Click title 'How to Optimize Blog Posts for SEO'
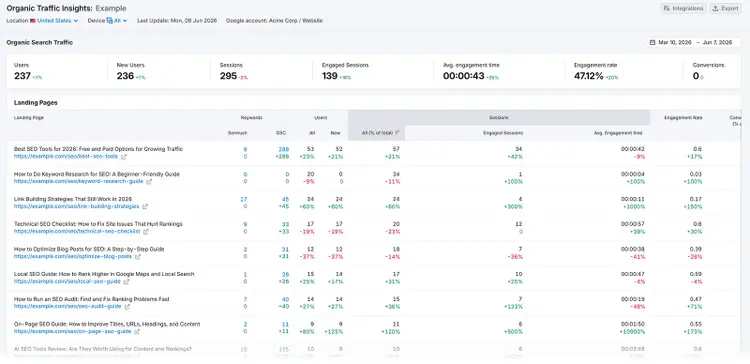Image resolution: width=750 pixels, height=364 pixels. pyautogui.click(x=89, y=249)
